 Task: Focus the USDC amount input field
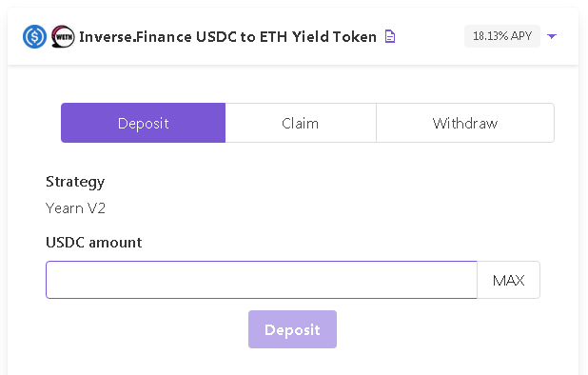(x=262, y=280)
